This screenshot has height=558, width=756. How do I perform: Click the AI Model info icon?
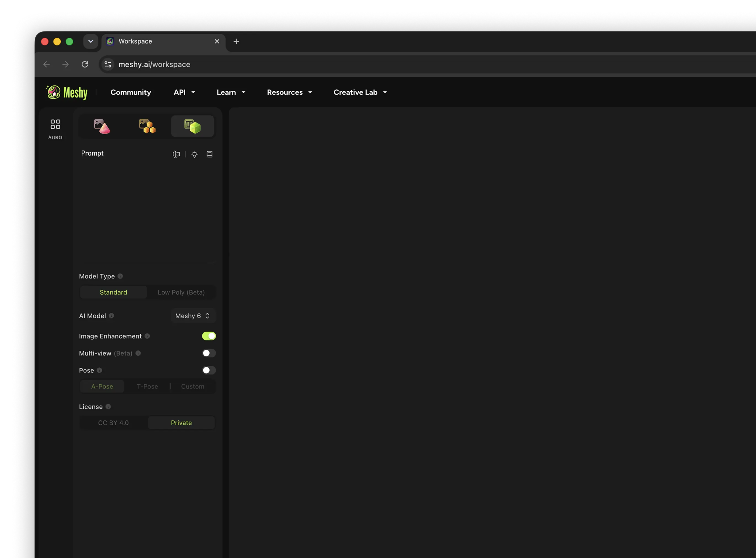coord(111,316)
